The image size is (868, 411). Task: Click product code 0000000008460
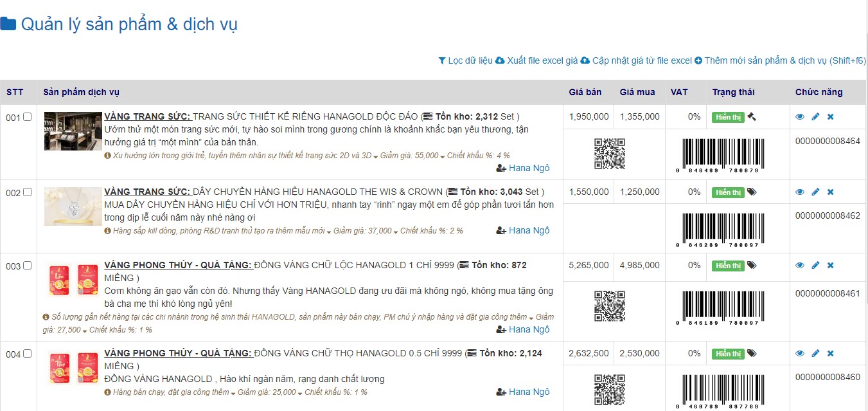tap(828, 377)
